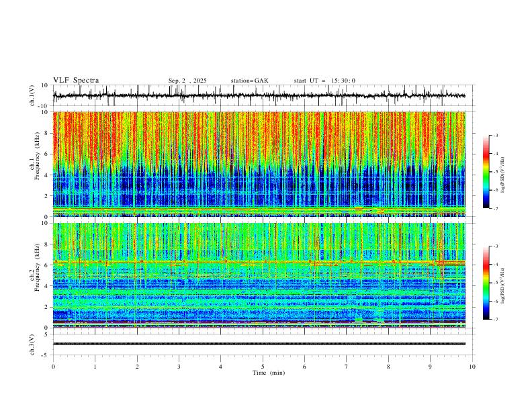Click the ch.1 Frequency (kHz) axis label
Viewport: 532px width, 411px height.
(35, 156)
